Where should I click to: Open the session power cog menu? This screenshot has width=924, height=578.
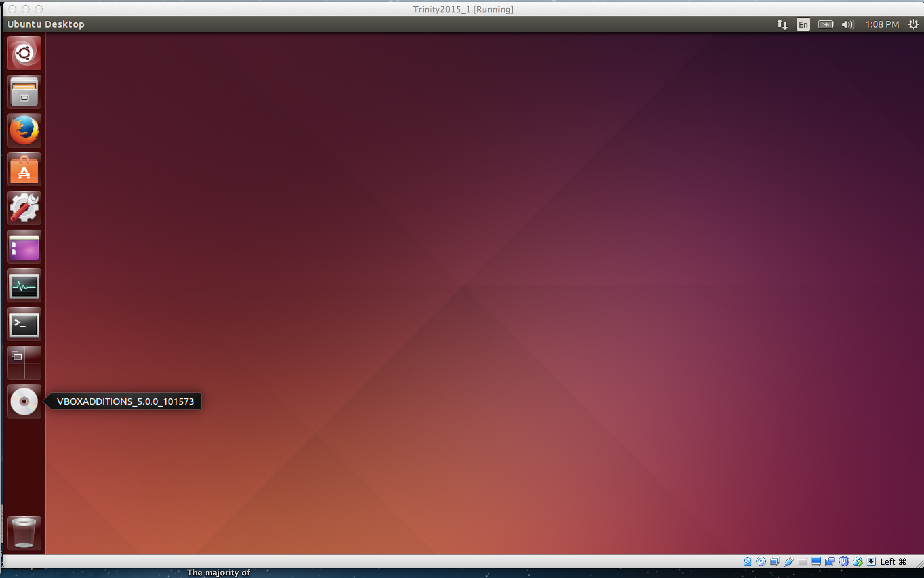[913, 25]
